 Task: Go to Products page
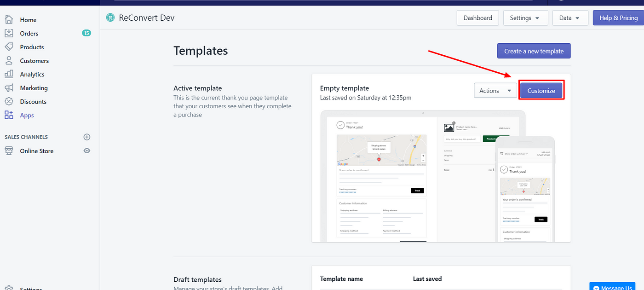pyautogui.click(x=32, y=47)
